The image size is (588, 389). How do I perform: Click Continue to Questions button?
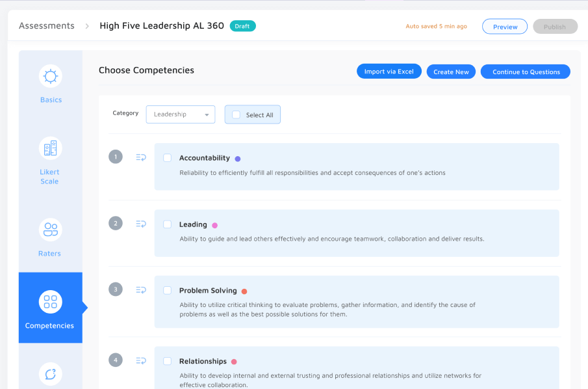pos(526,72)
